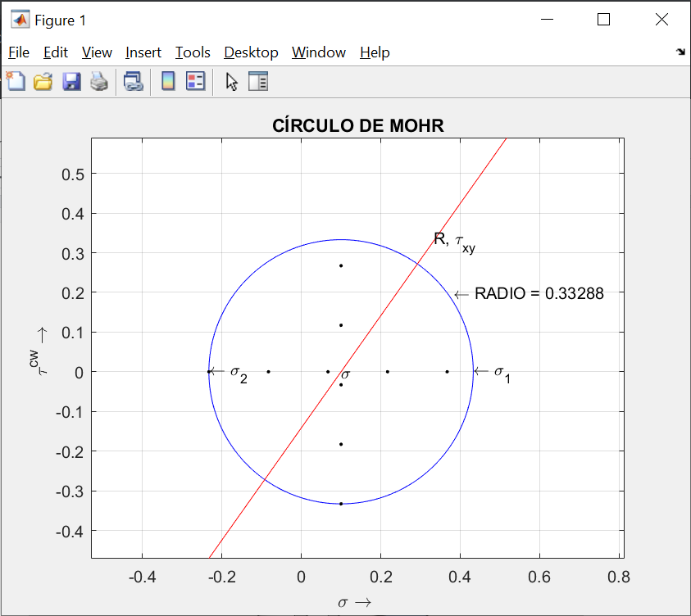Open the Edit menu
This screenshot has height=616, width=691.
tap(56, 52)
